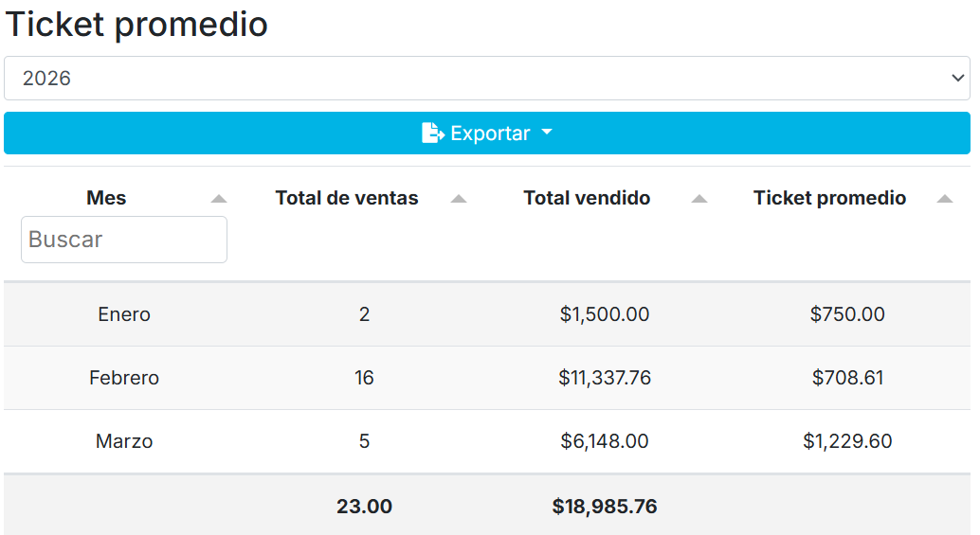
Task: Select the Enero row month cell
Action: coord(124,314)
